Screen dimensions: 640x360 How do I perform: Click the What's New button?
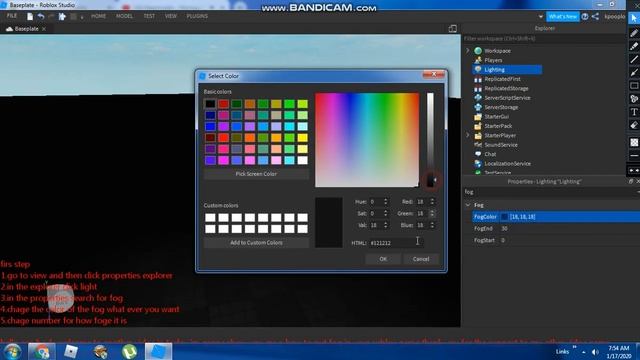click(562, 16)
